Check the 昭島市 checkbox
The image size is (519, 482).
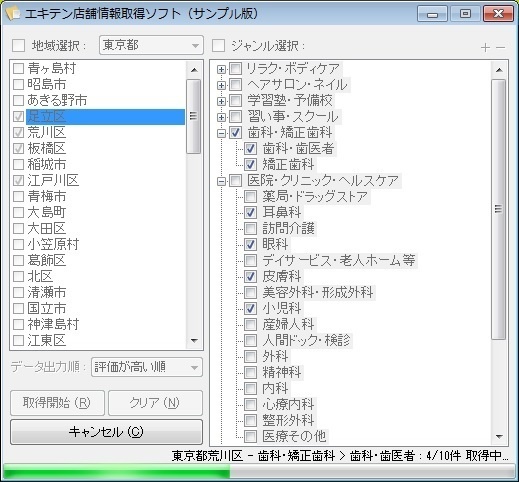(18, 84)
